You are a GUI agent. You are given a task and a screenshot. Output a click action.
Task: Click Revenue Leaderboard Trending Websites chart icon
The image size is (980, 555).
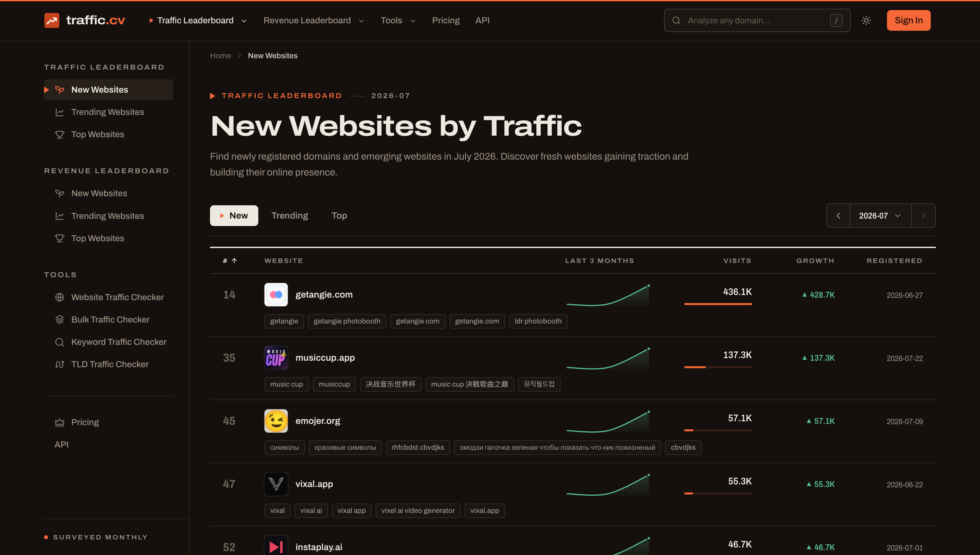coord(60,216)
